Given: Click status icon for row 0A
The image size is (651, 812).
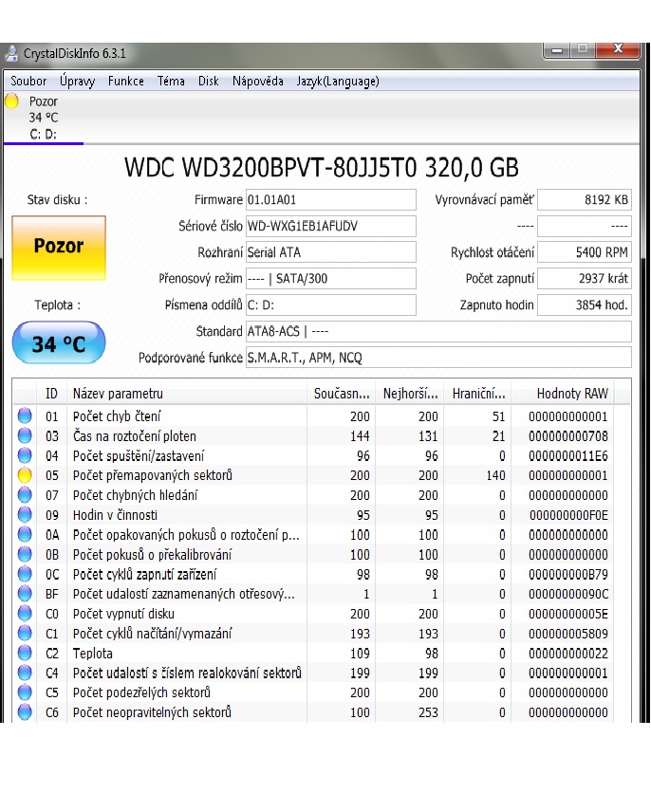Looking at the screenshot, I should pyautogui.click(x=25, y=534).
